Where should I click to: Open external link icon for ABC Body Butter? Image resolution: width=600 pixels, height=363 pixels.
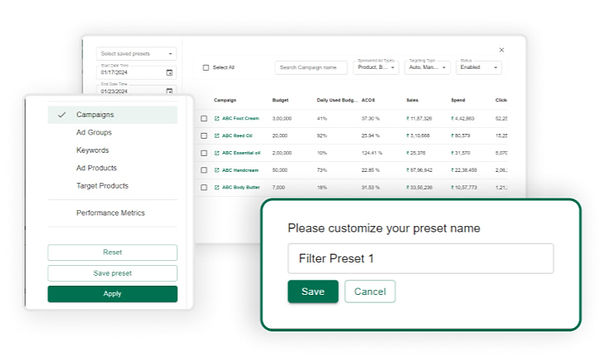point(217,187)
